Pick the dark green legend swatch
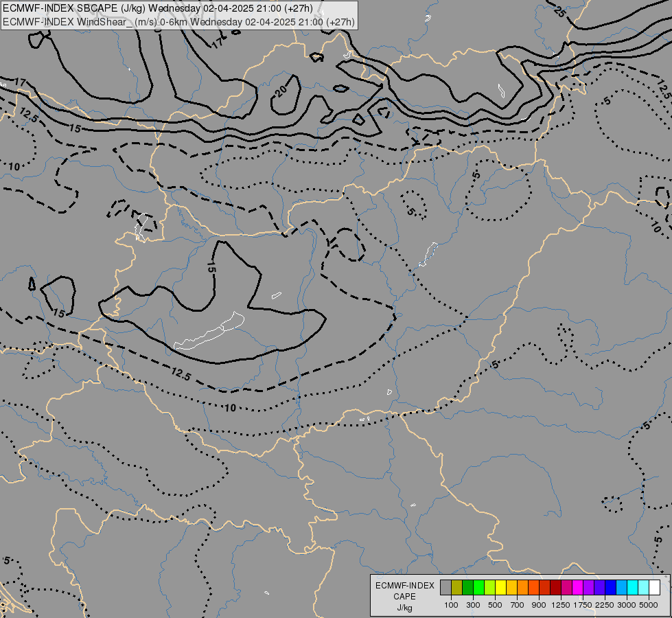This screenshot has height=618, width=672. (x=468, y=588)
